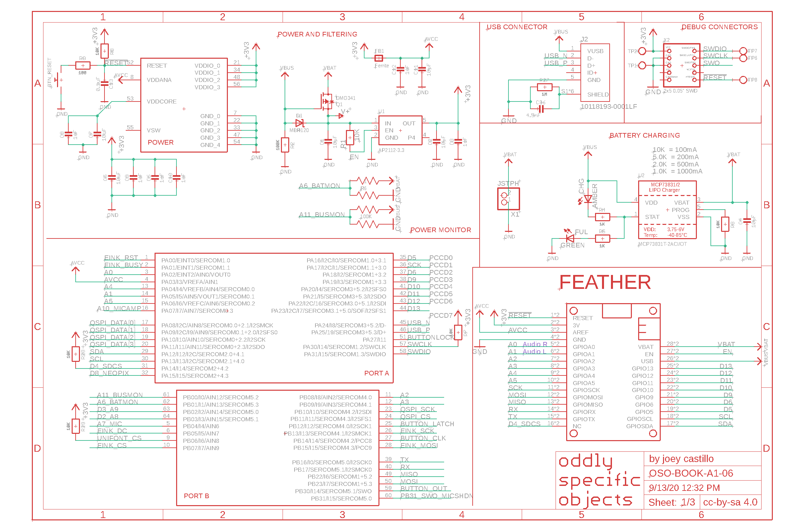Select the CHG amber LED symbol
Image resolution: width=804 pixels, height=532 pixels.
(x=587, y=199)
